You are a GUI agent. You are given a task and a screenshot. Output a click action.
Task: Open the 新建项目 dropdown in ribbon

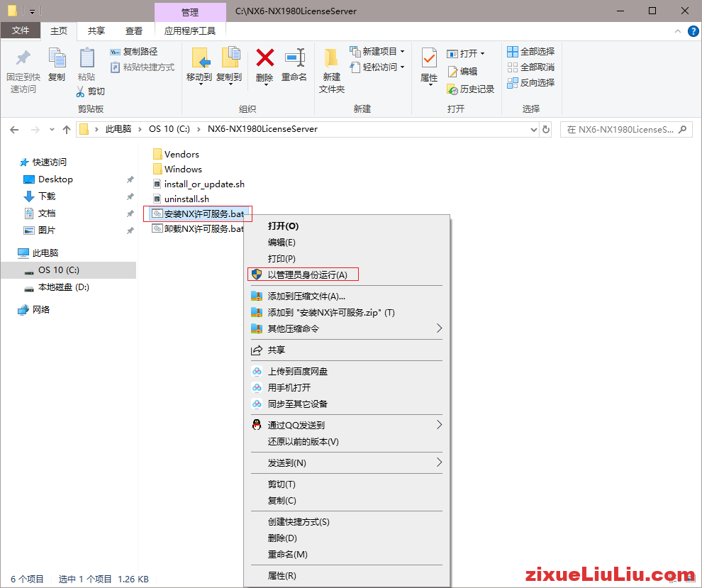pos(377,52)
